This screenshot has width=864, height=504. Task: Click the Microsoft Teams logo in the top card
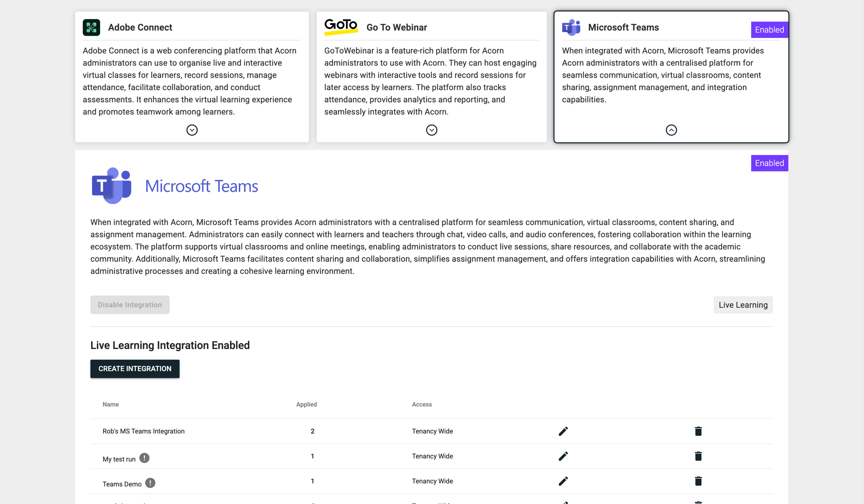(570, 27)
